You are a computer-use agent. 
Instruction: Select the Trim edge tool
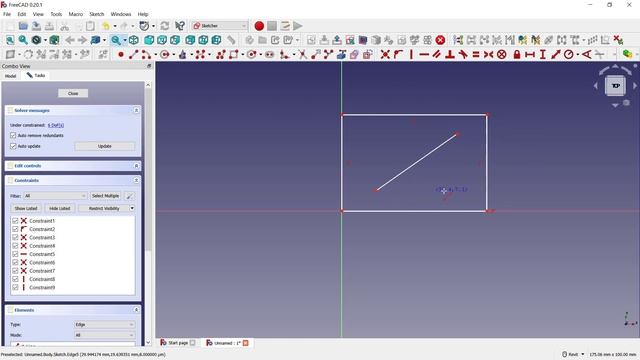click(x=302, y=54)
